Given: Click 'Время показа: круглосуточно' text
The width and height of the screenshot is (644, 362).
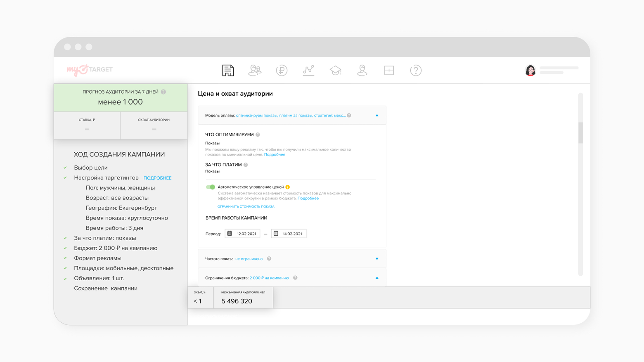Looking at the screenshot, I should (127, 218).
